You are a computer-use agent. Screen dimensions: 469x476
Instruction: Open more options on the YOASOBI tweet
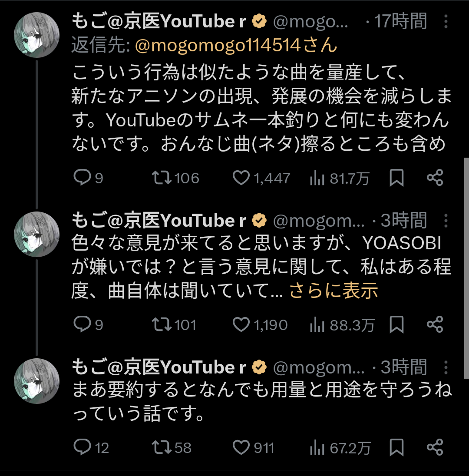[x=446, y=221]
